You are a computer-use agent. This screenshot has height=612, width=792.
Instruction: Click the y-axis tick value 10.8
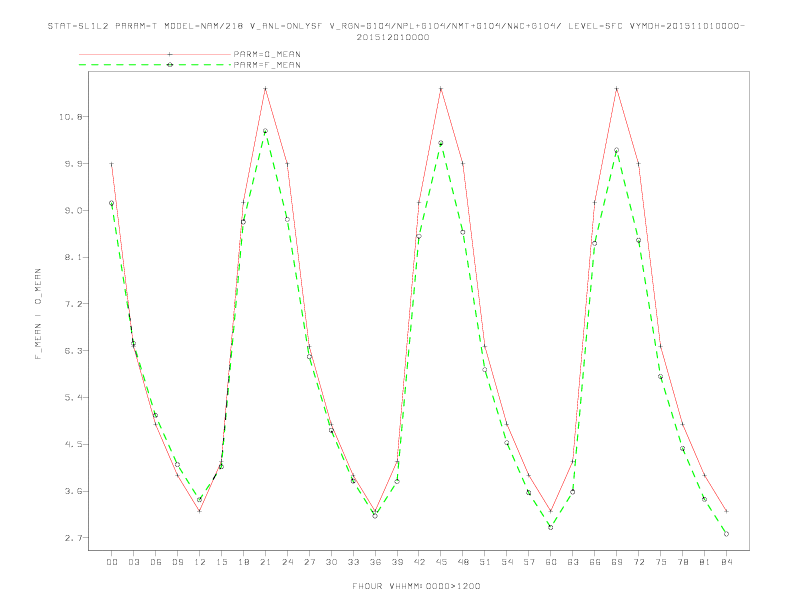click(73, 117)
